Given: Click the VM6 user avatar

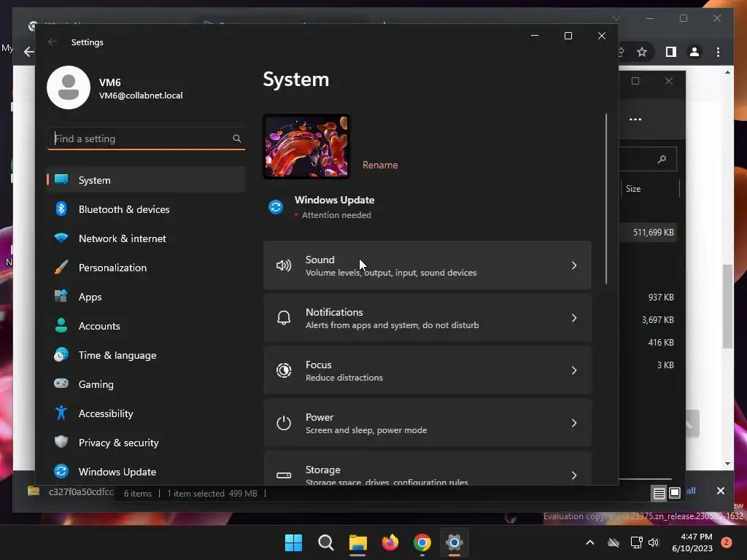Looking at the screenshot, I should click(x=69, y=87).
